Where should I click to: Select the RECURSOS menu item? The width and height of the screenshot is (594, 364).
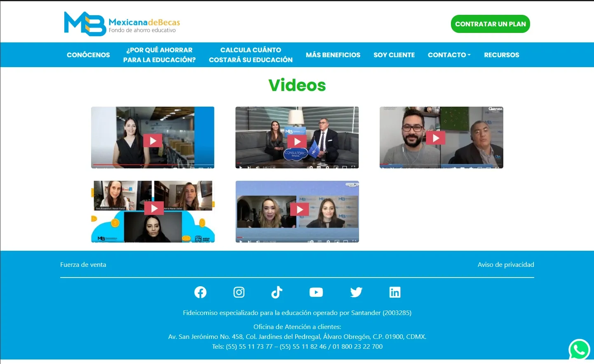[501, 55]
